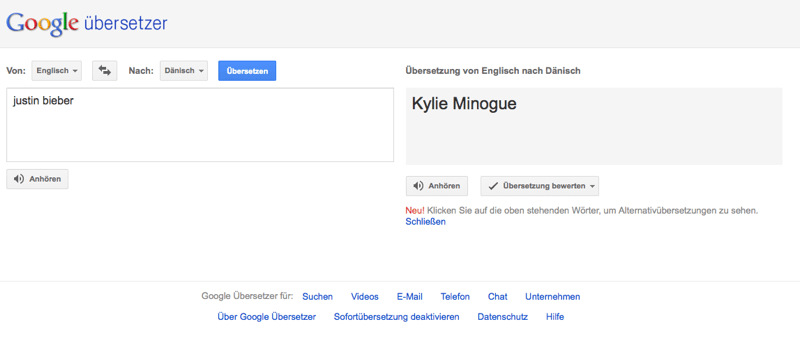
Task: Open the Telefon link
Action: [x=455, y=297]
